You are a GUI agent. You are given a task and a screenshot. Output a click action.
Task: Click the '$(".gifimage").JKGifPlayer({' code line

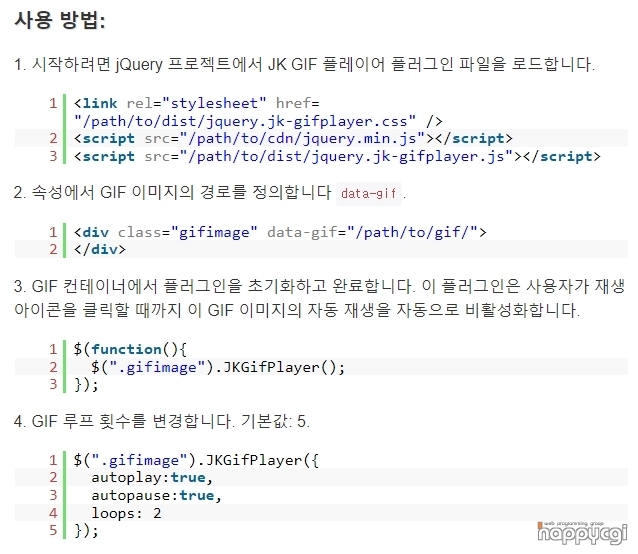[196, 460]
